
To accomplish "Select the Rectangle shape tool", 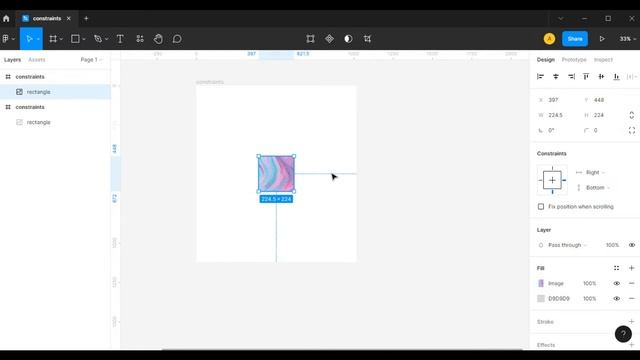I will click(75, 39).
